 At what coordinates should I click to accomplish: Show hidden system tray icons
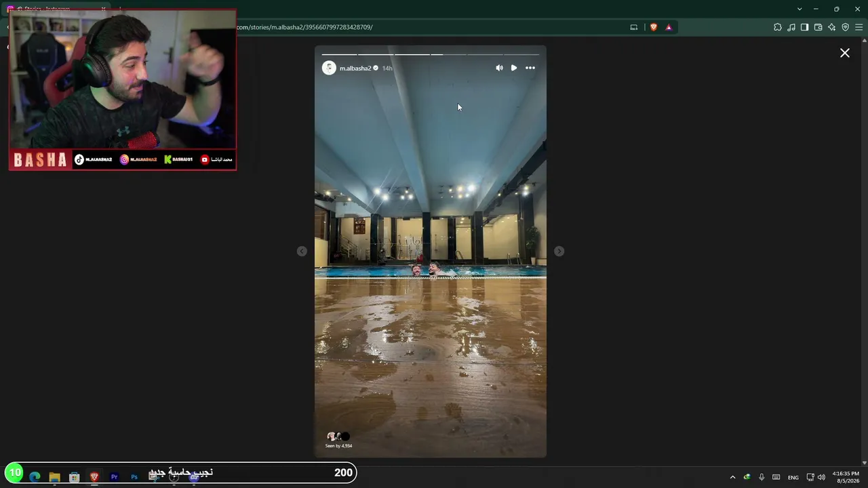coord(732,477)
